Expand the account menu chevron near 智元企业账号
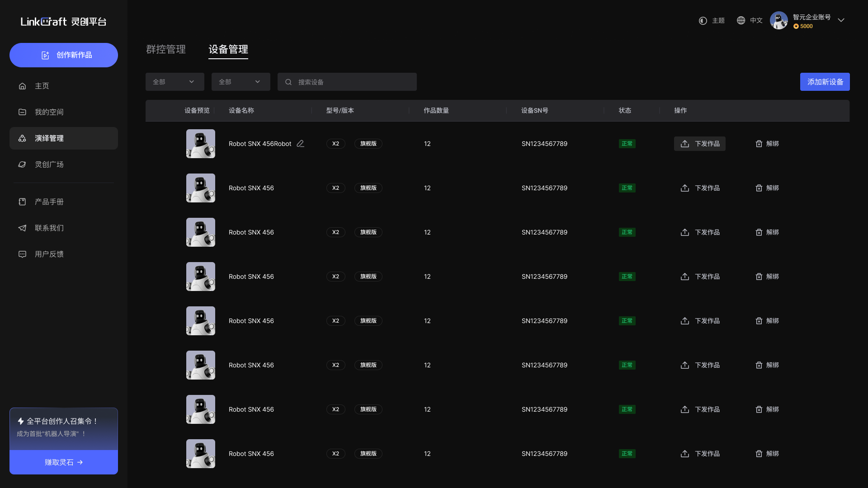 pos(841,20)
